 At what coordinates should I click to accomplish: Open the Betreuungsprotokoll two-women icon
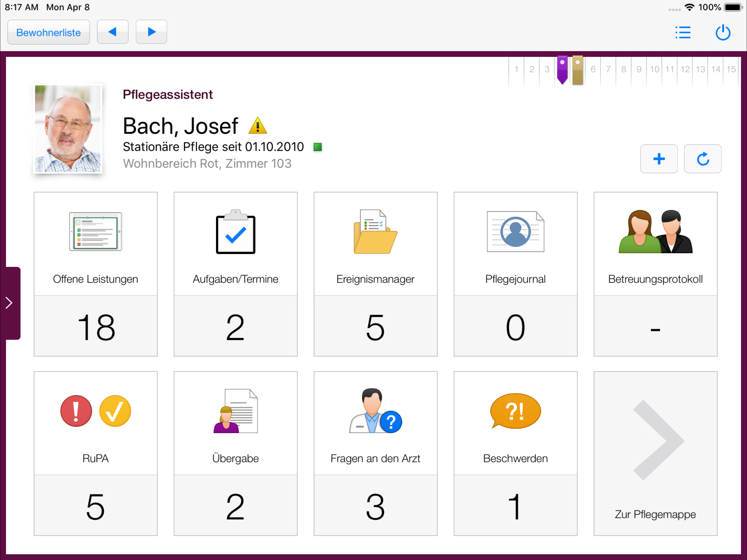click(x=655, y=232)
